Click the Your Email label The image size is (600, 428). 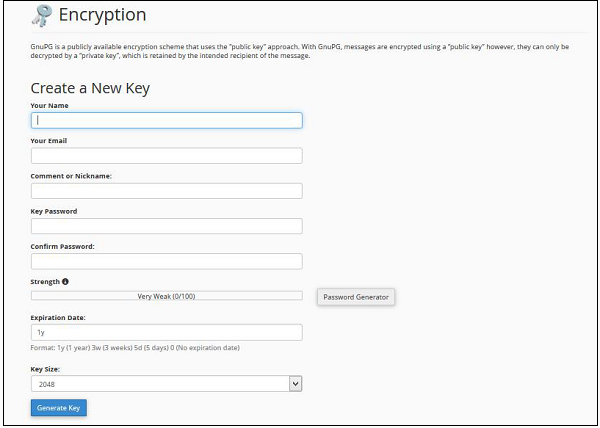(48, 141)
